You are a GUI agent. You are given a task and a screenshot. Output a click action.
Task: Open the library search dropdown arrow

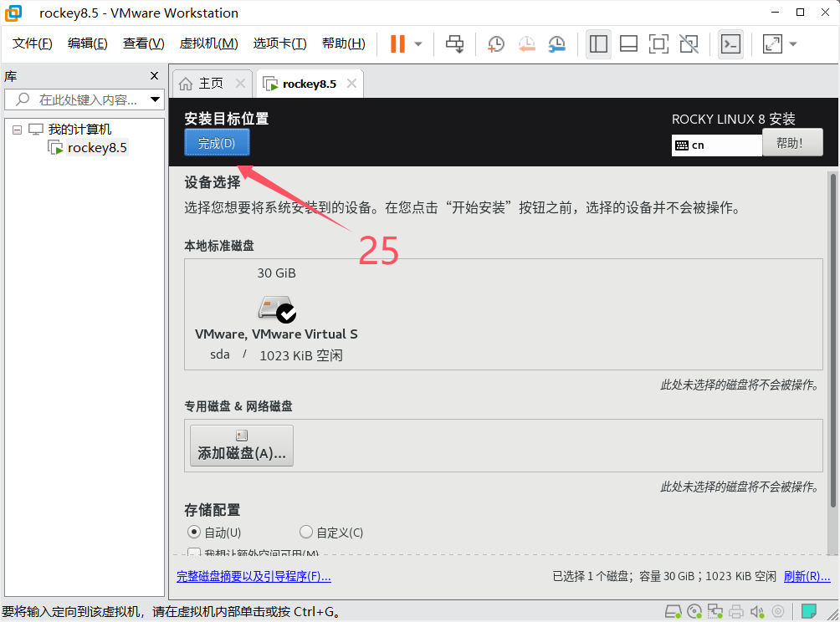pyautogui.click(x=155, y=99)
